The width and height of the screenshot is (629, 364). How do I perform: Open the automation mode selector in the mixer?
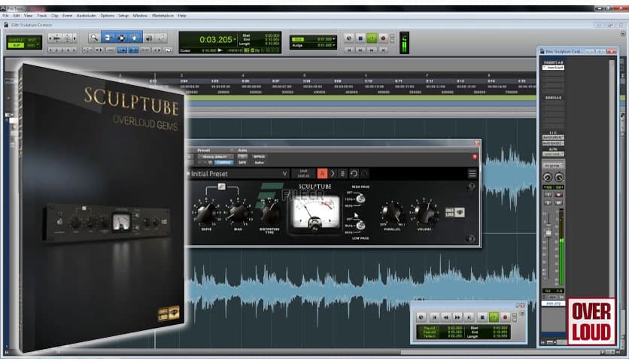click(553, 154)
